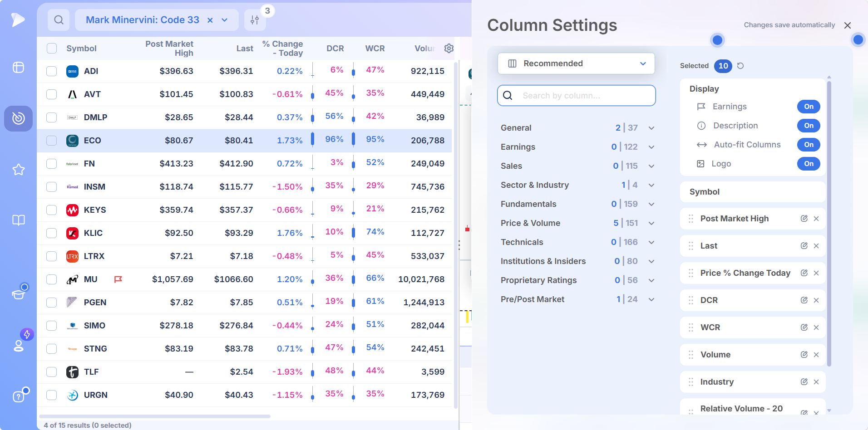868x430 pixels.
Task: Click the table horizontal scrollbar
Action: click(x=155, y=416)
